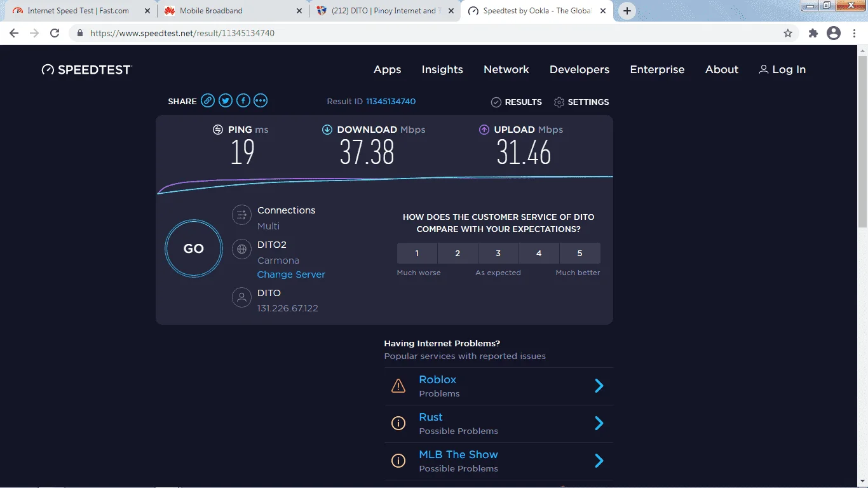This screenshot has width=868, height=488.
Task: Click the Roblox warning triangle icon
Action: 398,386
